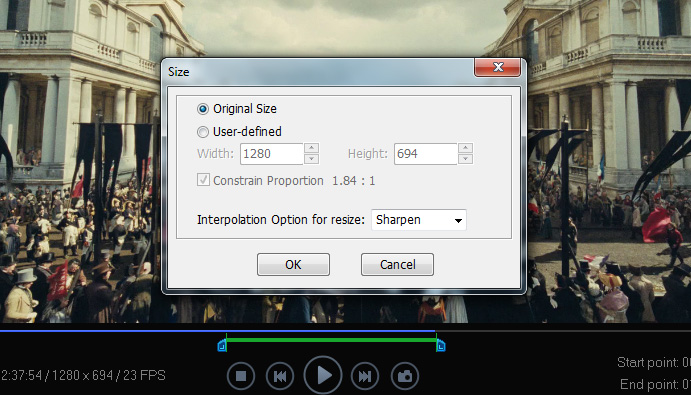Image resolution: width=691 pixels, height=395 pixels.
Task: Increase height with the up stepper arrow
Action: pos(465,148)
